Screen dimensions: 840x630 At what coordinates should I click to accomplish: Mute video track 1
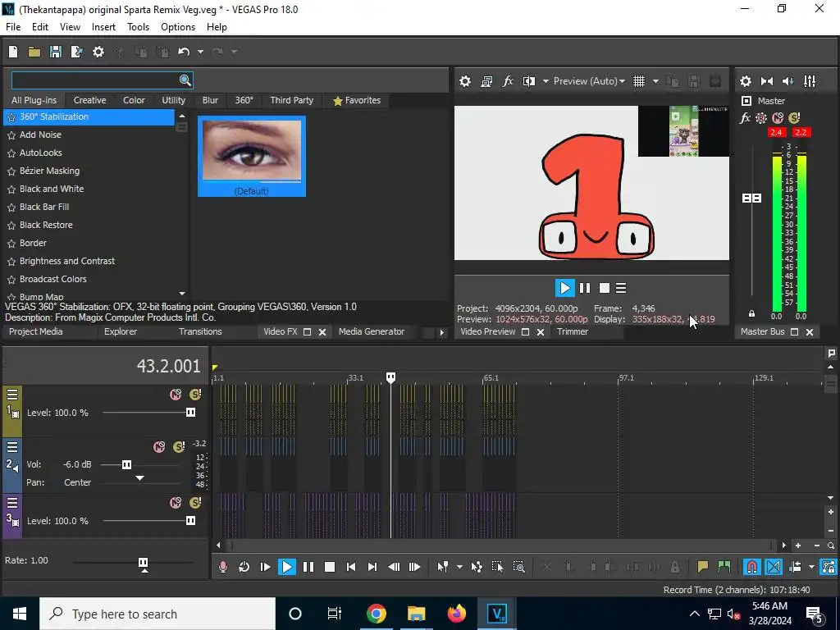[x=176, y=395]
